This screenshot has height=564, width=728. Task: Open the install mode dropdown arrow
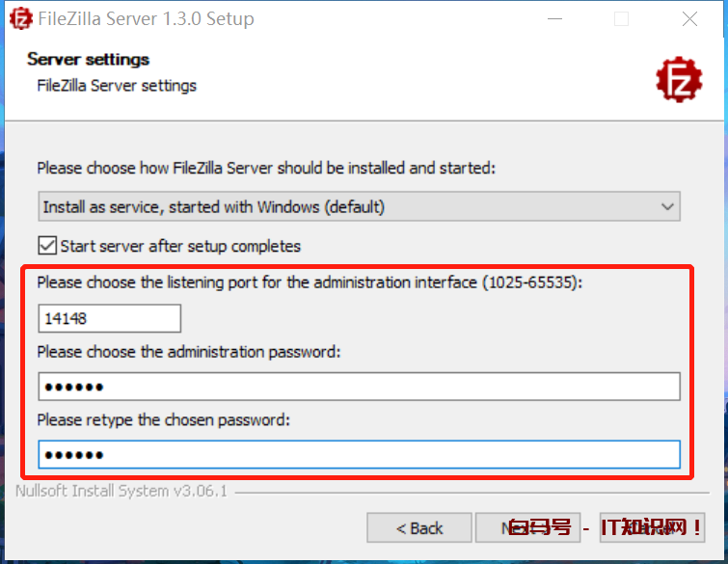666,206
